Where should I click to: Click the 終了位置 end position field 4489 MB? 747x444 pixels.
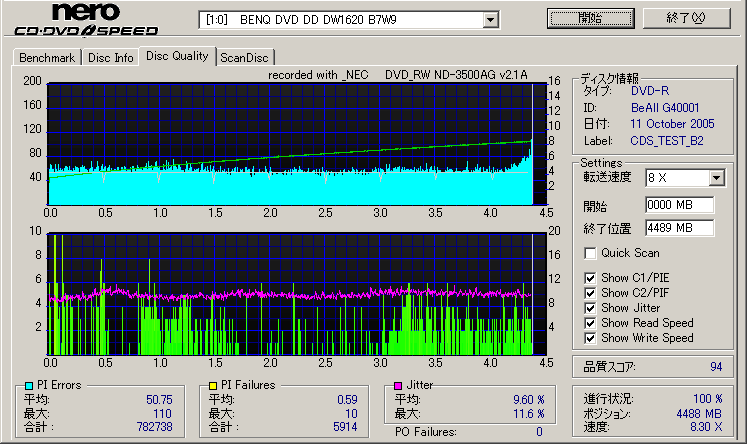click(680, 228)
